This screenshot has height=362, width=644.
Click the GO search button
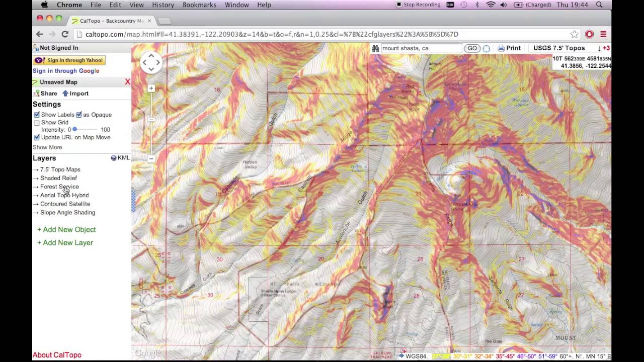click(472, 48)
